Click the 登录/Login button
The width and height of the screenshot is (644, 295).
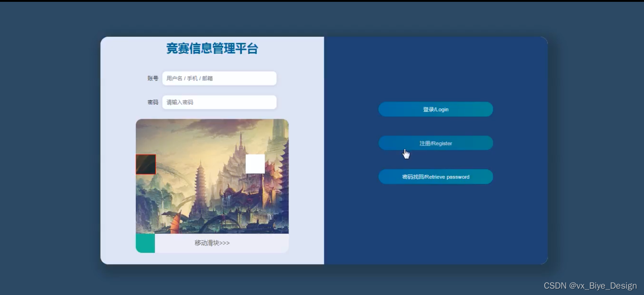(x=436, y=109)
